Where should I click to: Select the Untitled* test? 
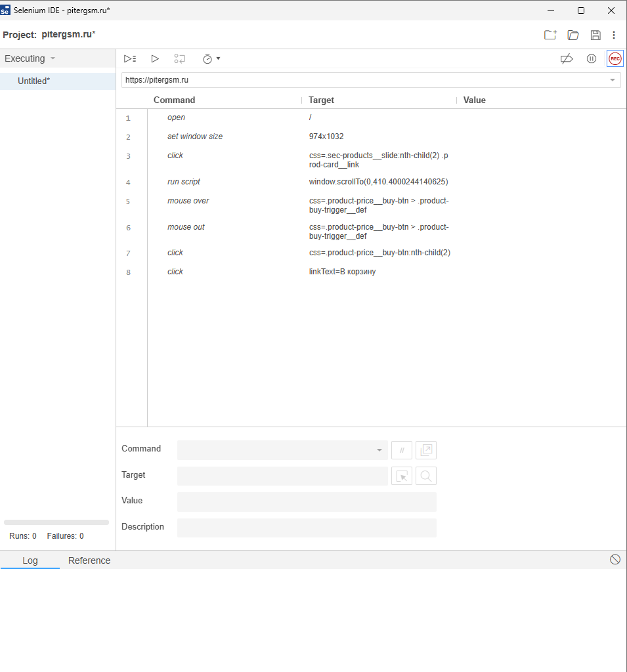58,81
